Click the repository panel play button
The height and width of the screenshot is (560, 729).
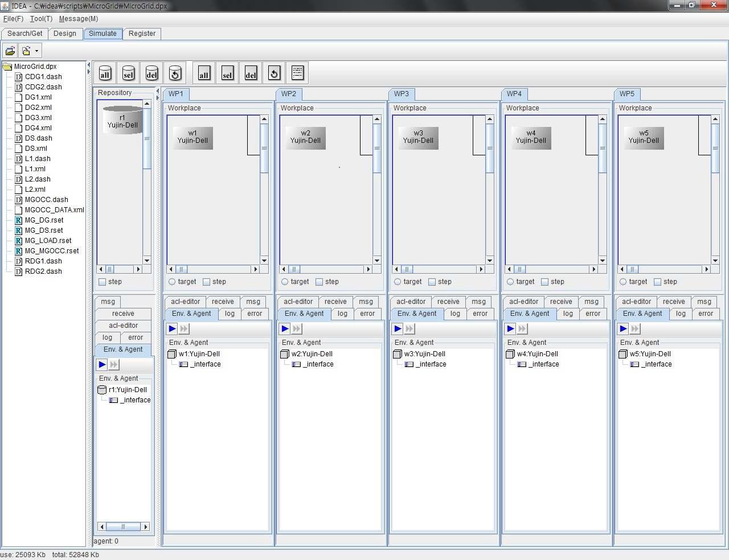[102, 364]
